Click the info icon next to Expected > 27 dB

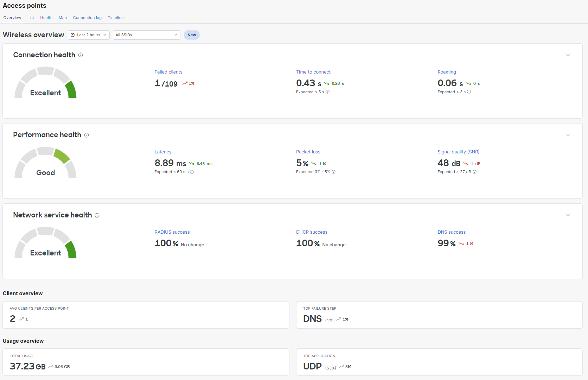475,172
